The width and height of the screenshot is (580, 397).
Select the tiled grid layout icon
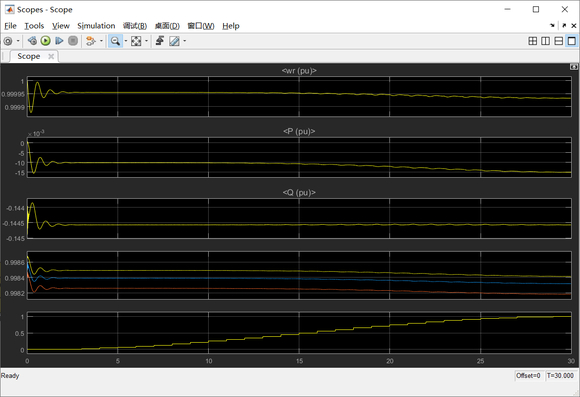tap(533, 41)
